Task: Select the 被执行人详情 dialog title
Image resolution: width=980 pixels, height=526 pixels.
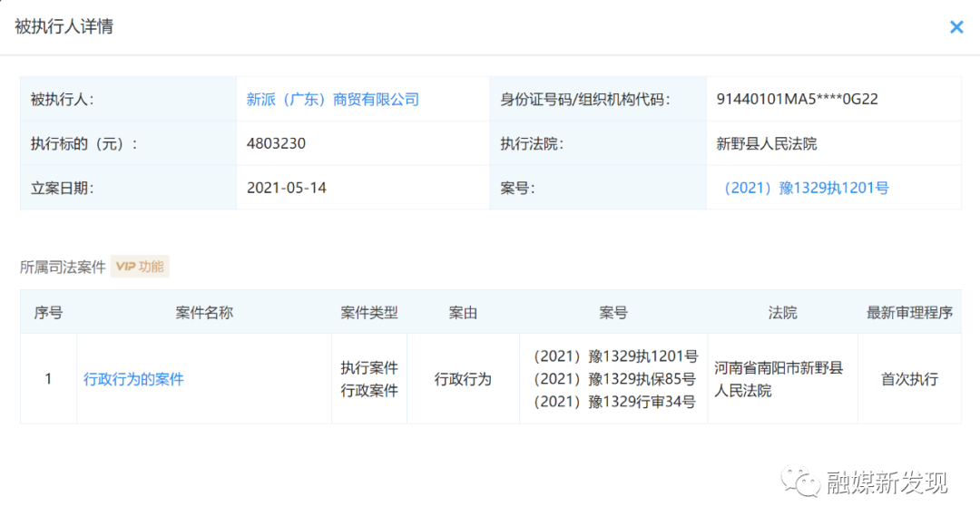Action: (64, 27)
